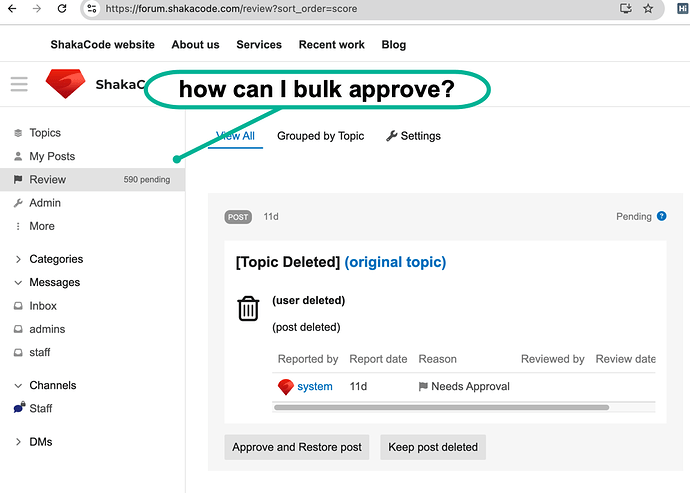This screenshot has height=493, width=690.
Task: Click the Reported by column header
Action: 308,359
